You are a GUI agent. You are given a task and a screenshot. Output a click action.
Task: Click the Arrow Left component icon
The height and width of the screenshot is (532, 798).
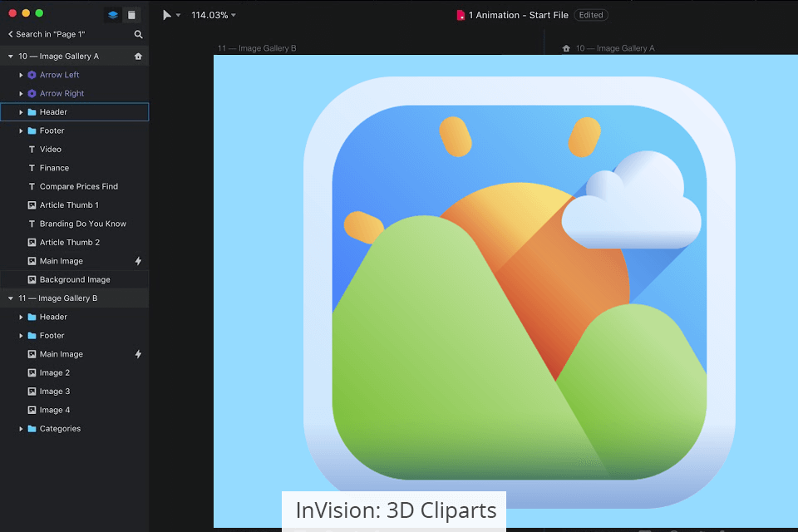[x=32, y=75]
